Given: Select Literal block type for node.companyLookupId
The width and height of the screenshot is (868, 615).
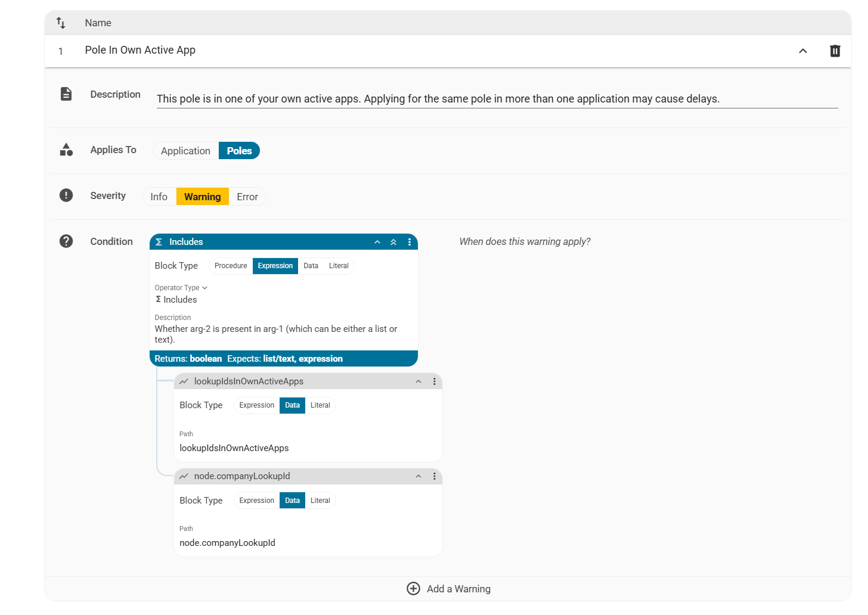Looking at the screenshot, I should [320, 501].
